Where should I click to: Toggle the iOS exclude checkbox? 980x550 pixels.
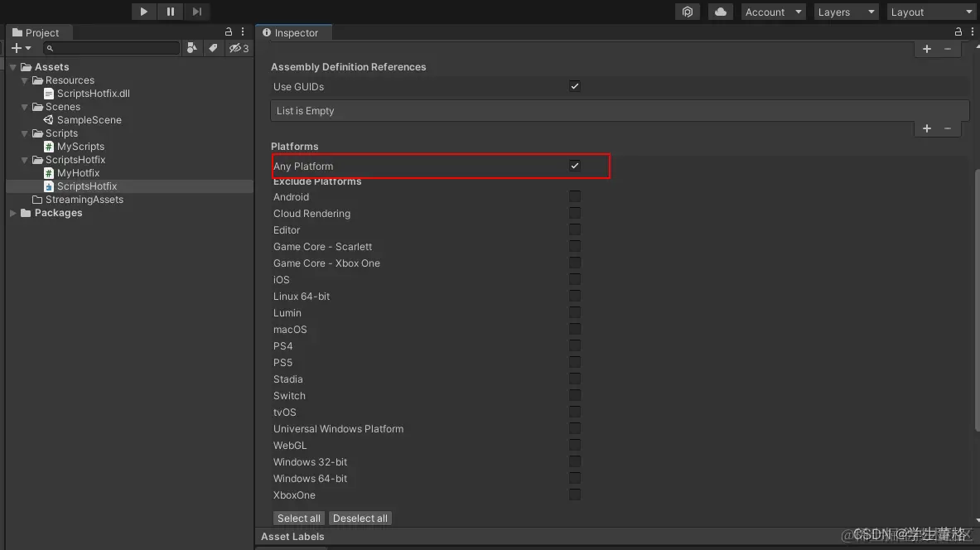575,279
